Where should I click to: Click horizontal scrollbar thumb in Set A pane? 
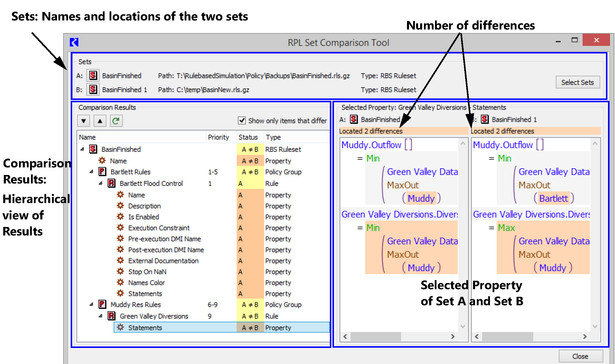(376, 337)
